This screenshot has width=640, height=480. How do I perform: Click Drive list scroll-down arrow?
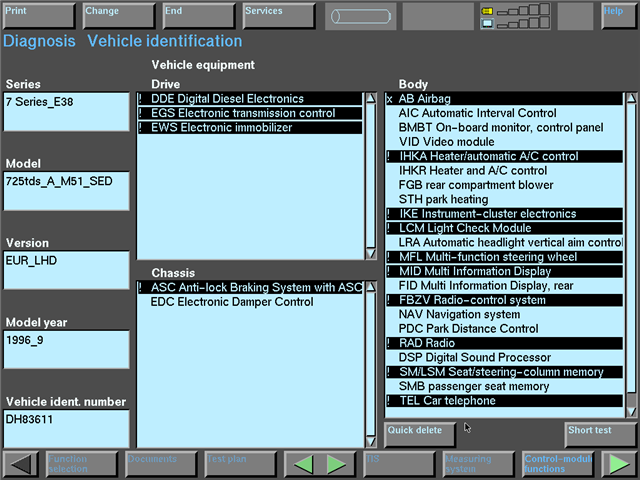click(x=371, y=253)
